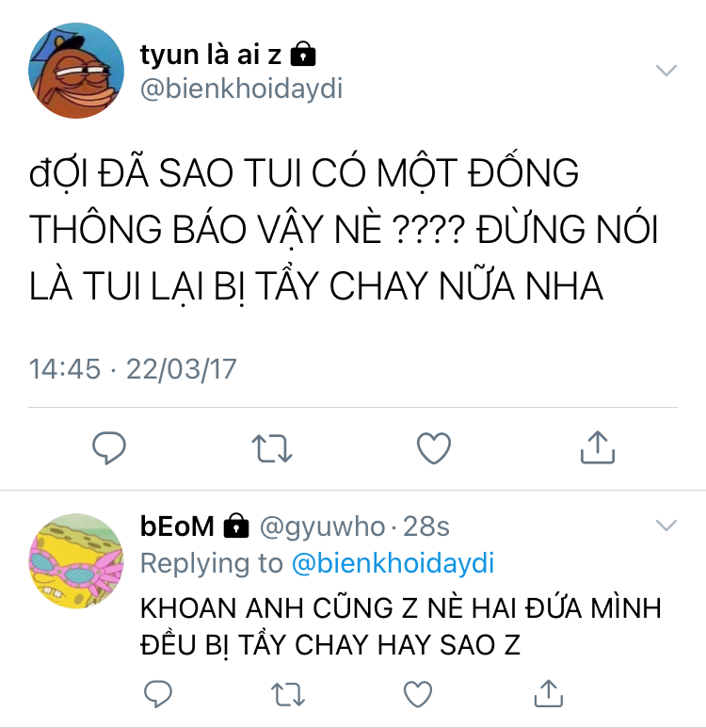Open bEoM's SpongeBob avatar
706x728 pixels.
pos(76,561)
